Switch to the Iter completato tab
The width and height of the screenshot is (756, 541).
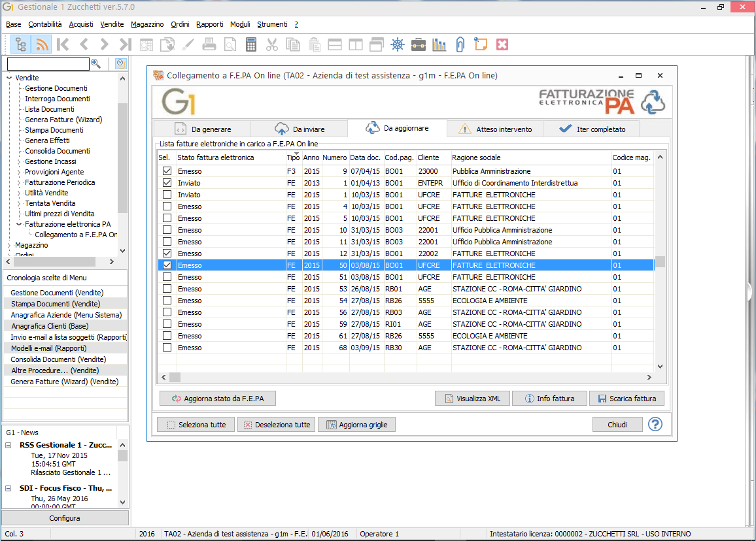(x=592, y=129)
